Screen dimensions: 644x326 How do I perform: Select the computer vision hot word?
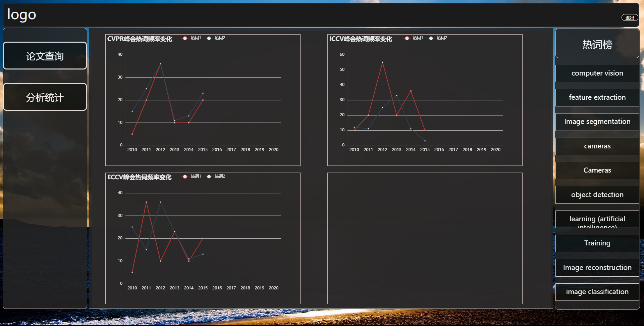(x=597, y=73)
